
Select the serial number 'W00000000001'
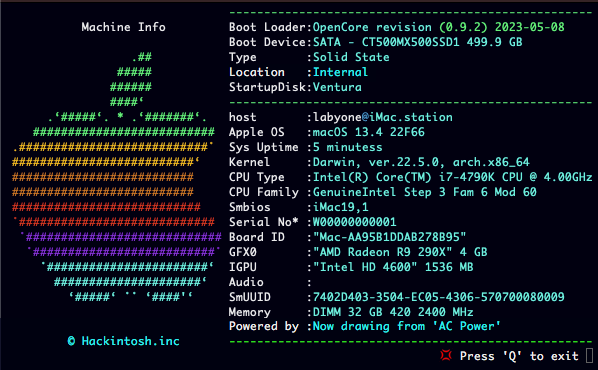[355, 222]
